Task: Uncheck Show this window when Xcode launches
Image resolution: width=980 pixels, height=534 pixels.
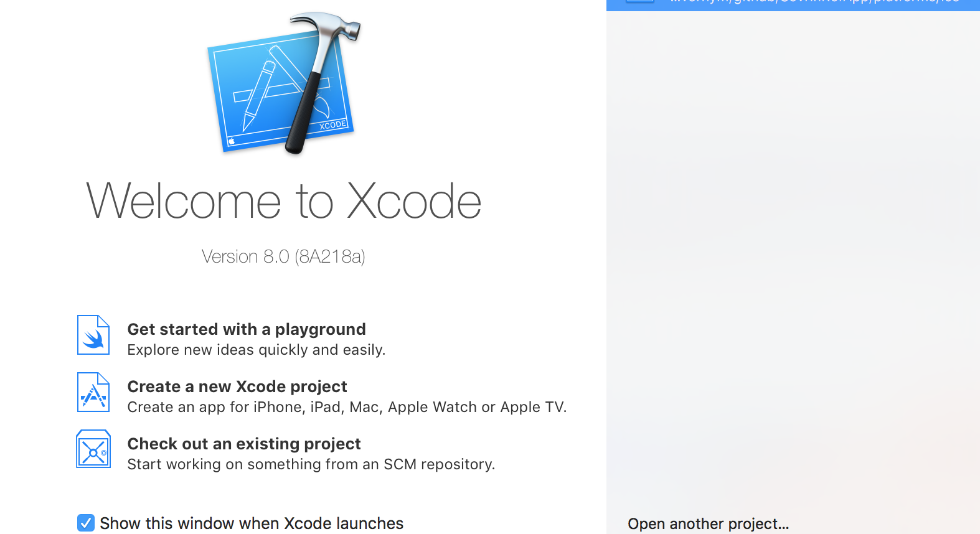Action: [86, 523]
